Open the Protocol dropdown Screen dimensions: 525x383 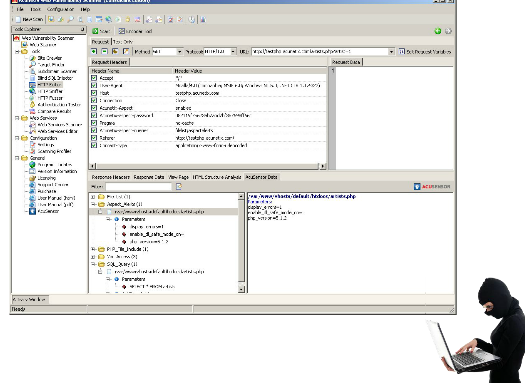point(233,52)
